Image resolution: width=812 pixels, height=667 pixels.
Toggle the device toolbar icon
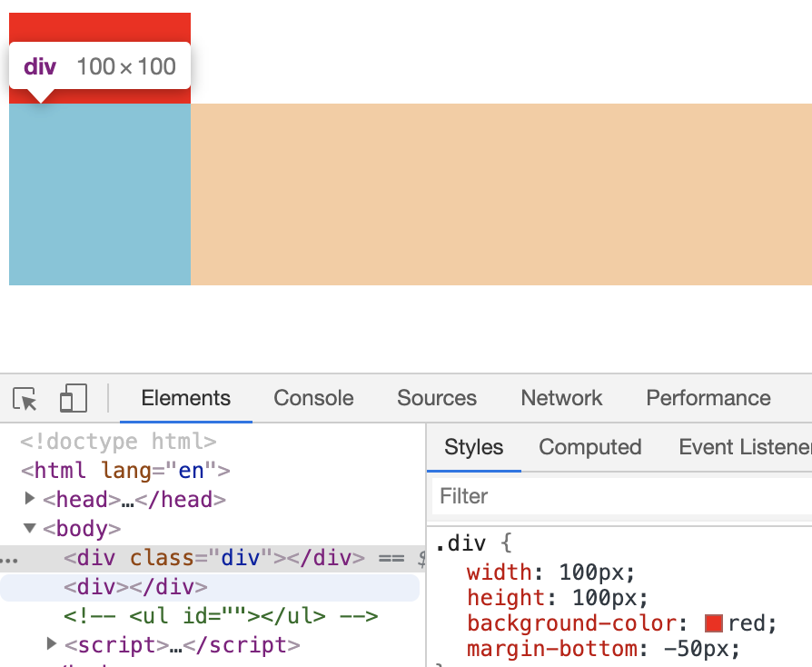click(74, 398)
